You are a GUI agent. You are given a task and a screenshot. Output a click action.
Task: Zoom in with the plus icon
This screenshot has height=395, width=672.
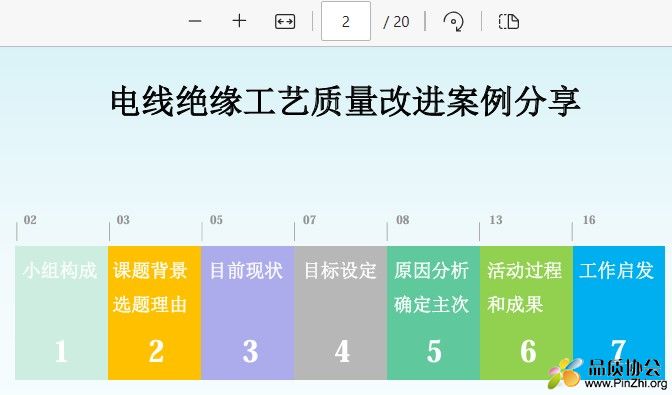coord(239,21)
